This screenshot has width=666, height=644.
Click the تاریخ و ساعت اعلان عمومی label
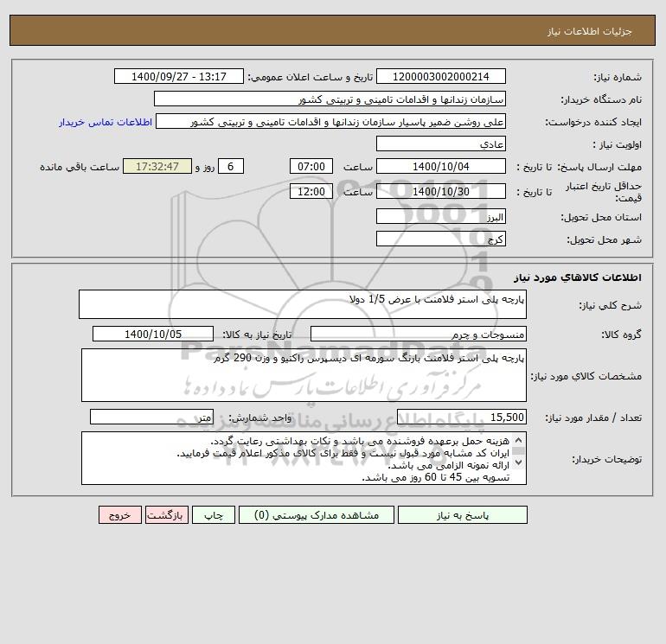pos(310,77)
